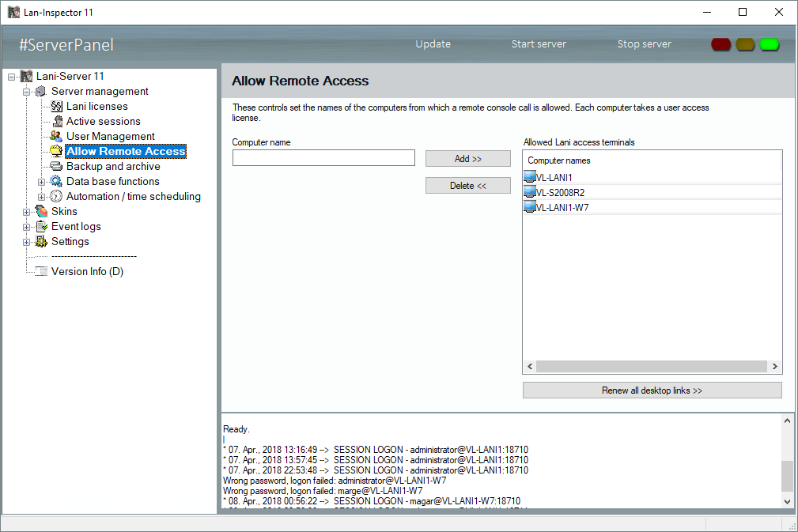The image size is (798, 532).
Task: Expand the Skins tree node
Action: coord(27,212)
